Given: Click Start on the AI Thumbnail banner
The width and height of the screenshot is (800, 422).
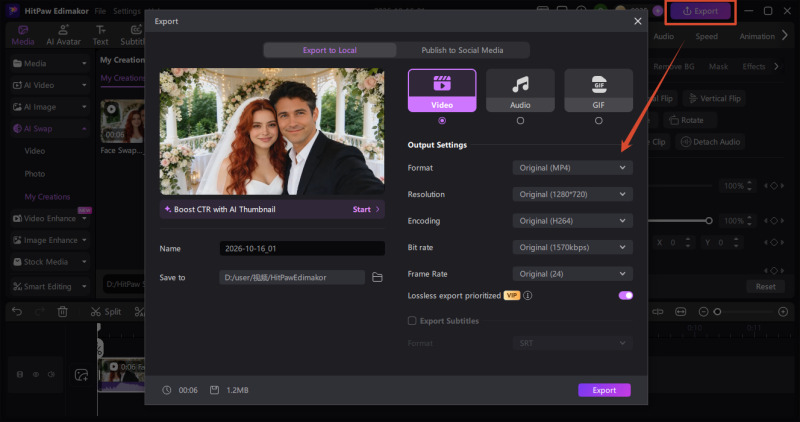Looking at the screenshot, I should point(366,209).
